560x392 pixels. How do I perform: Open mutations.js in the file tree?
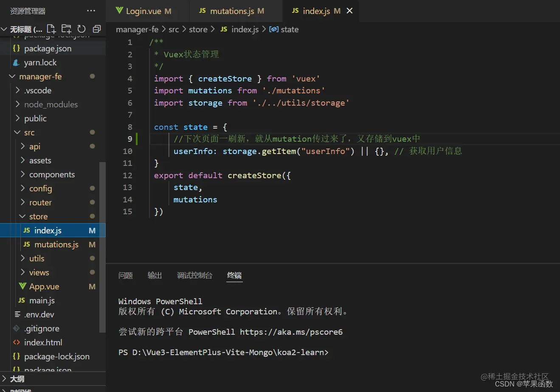(x=53, y=244)
